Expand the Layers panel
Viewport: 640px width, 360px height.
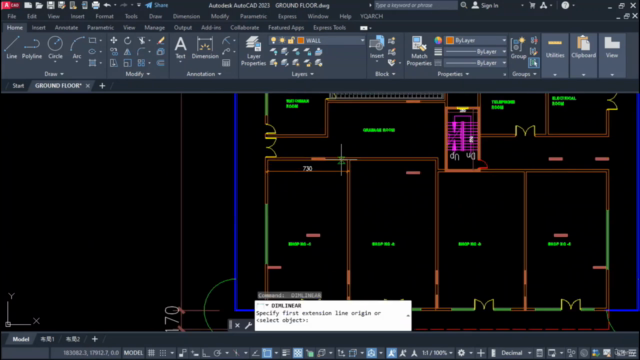point(302,74)
